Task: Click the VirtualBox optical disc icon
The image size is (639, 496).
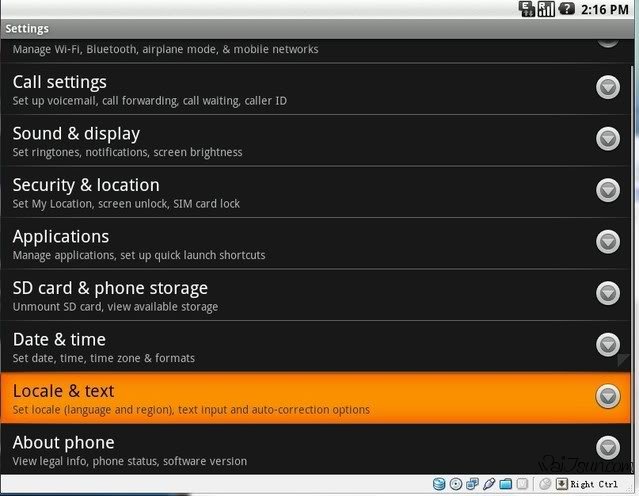Action: 455,484
